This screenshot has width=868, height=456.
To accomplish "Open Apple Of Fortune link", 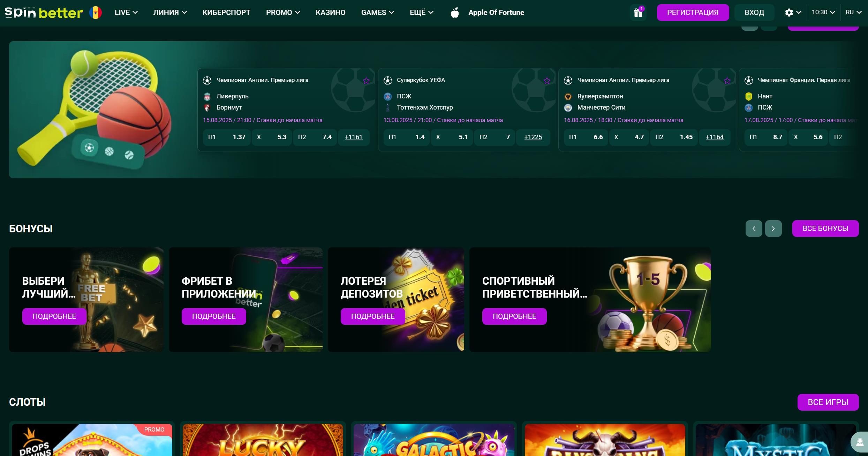I will point(496,13).
